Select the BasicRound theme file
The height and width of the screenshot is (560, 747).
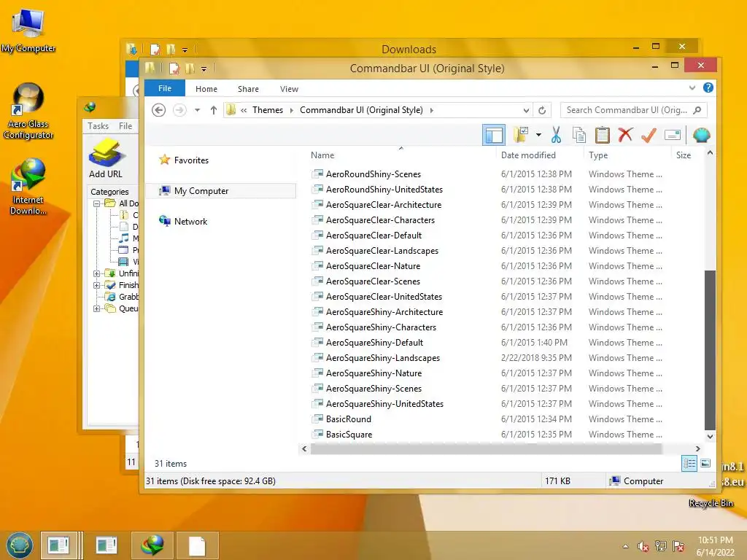348,419
